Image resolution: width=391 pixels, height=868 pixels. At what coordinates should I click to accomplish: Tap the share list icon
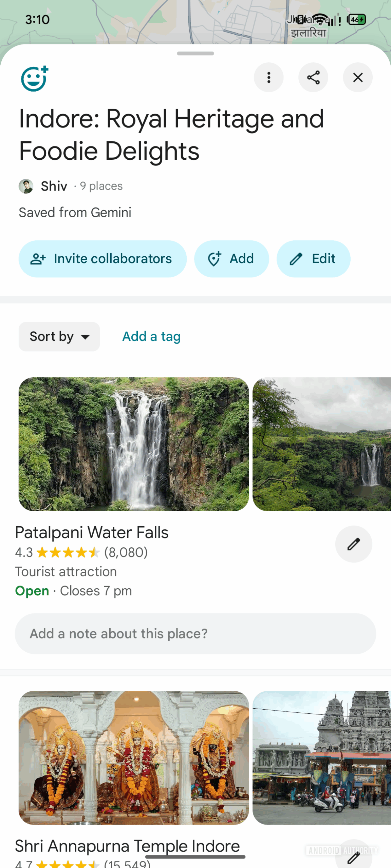tap(313, 78)
